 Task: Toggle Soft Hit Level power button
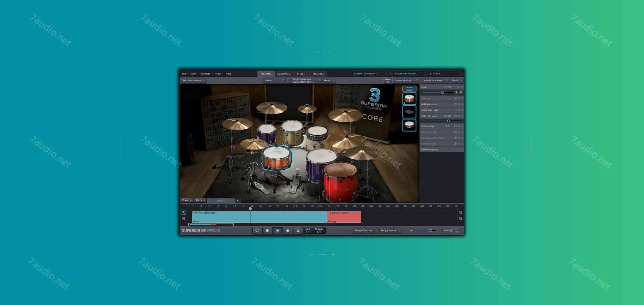pos(455,116)
